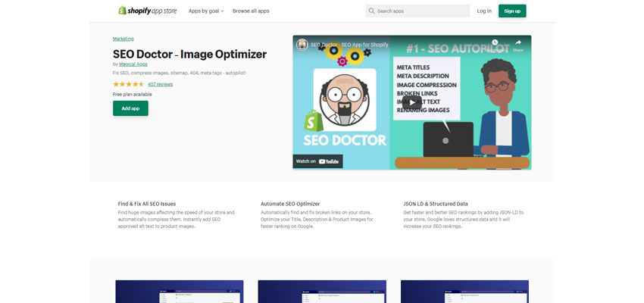
Task: Open the first app screenshot thumbnail
Action: (180, 292)
